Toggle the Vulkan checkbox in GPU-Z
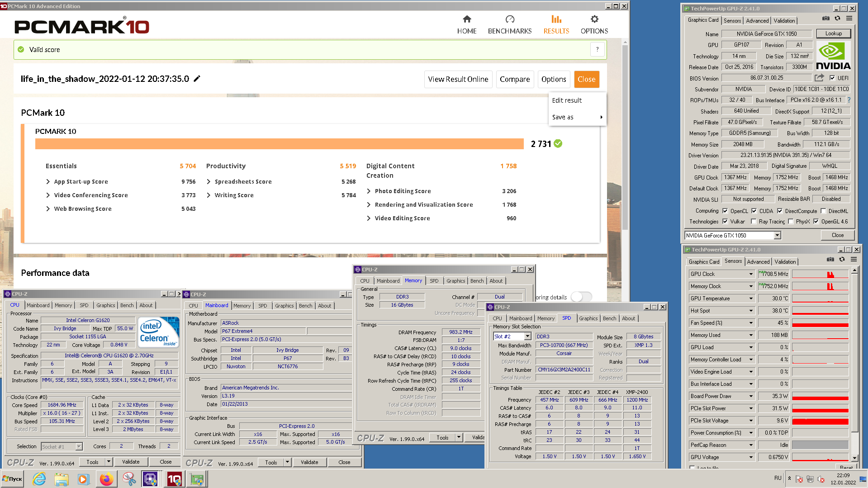Image resolution: width=868 pixels, height=488 pixels. pyautogui.click(x=725, y=222)
